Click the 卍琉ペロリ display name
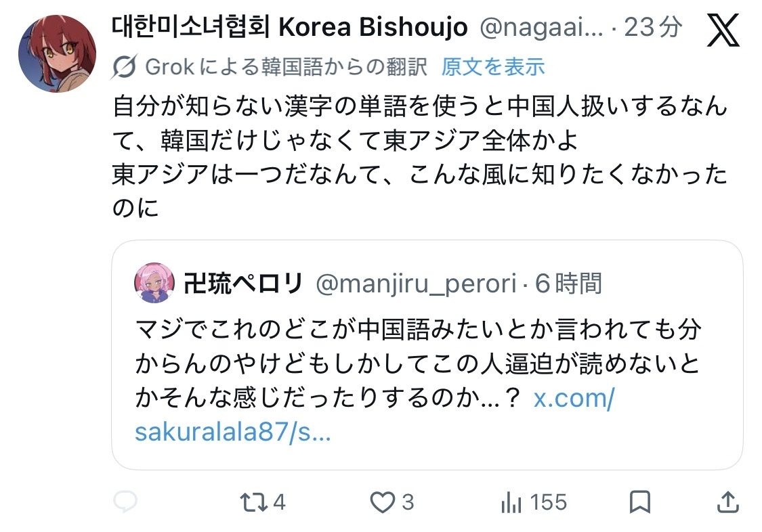 coord(242,284)
